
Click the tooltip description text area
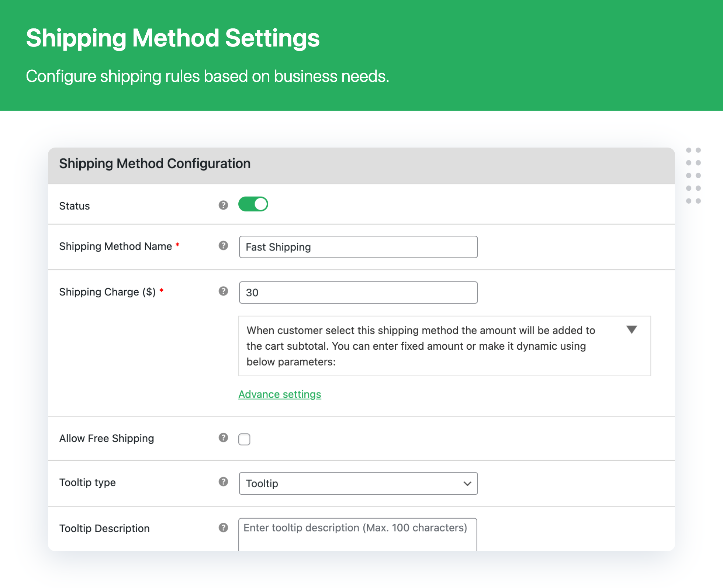357,534
